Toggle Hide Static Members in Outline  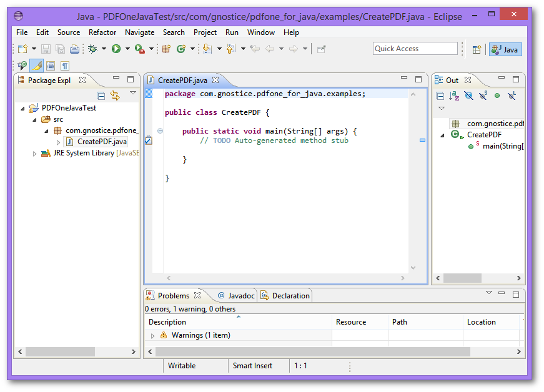click(483, 96)
